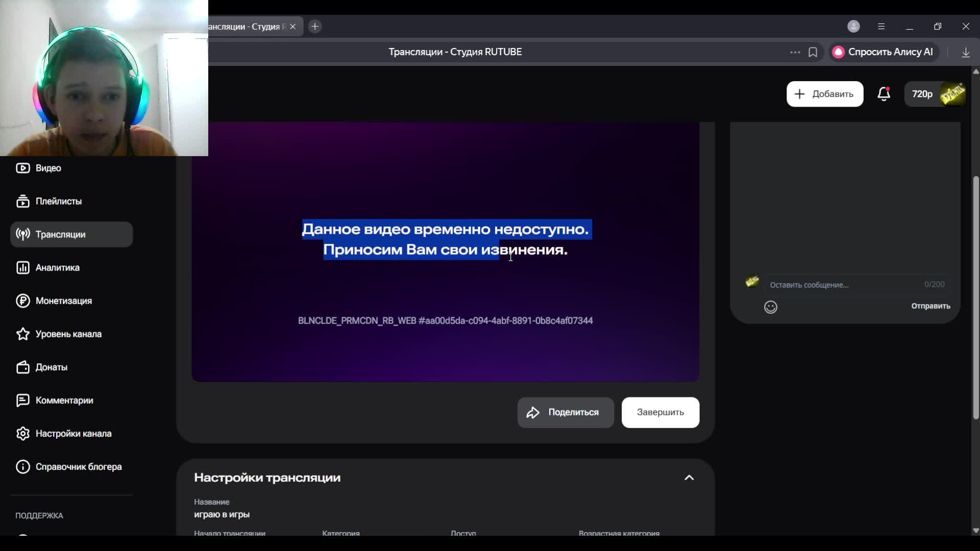
Task: Open Аналитика in the sidebar
Action: coord(71,267)
